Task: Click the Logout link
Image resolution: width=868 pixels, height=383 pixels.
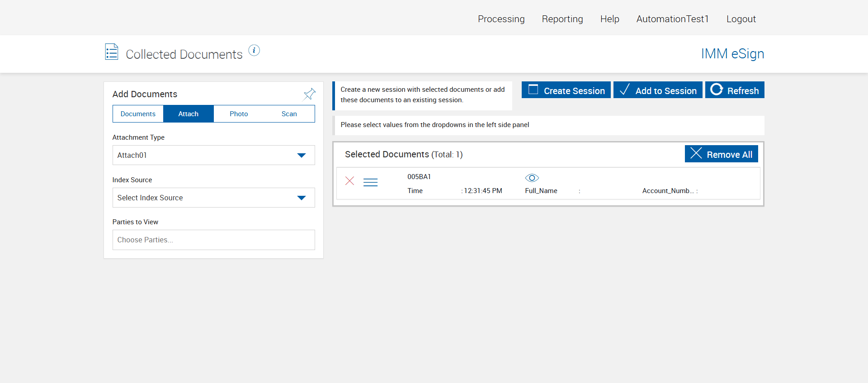Action: tap(741, 19)
